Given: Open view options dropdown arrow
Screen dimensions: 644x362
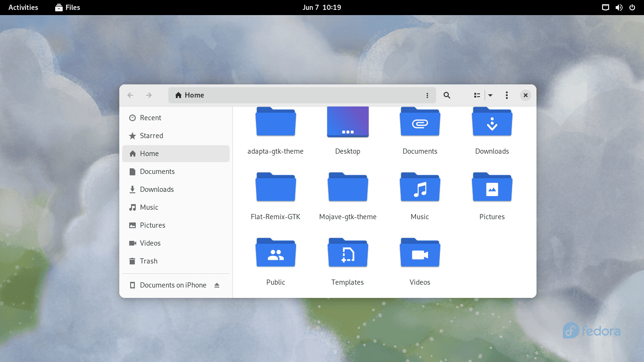Looking at the screenshot, I should 490,95.
